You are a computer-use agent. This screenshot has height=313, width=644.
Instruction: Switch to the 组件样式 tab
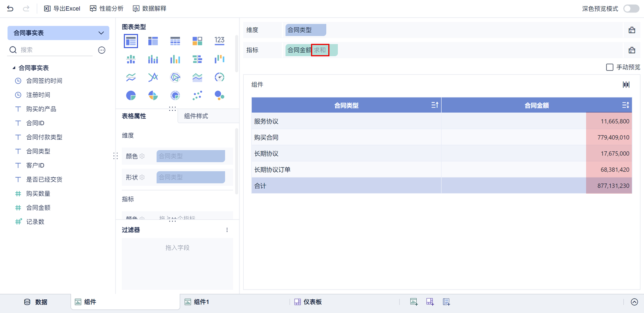point(196,116)
